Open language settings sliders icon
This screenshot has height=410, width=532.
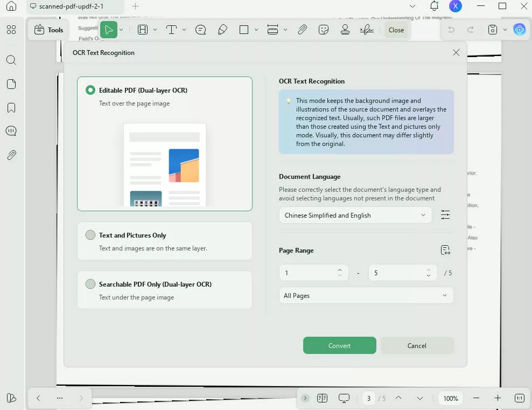445,215
